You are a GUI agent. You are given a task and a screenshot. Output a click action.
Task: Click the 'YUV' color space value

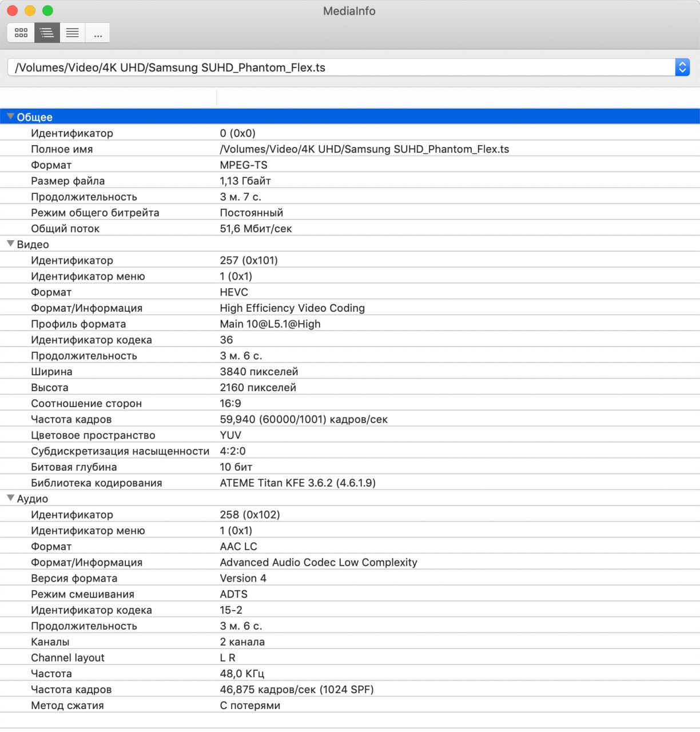point(230,435)
